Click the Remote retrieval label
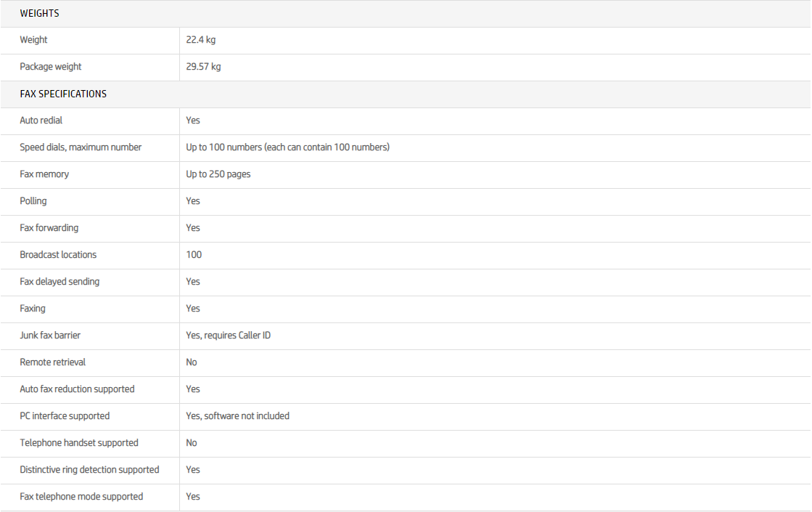 click(53, 362)
